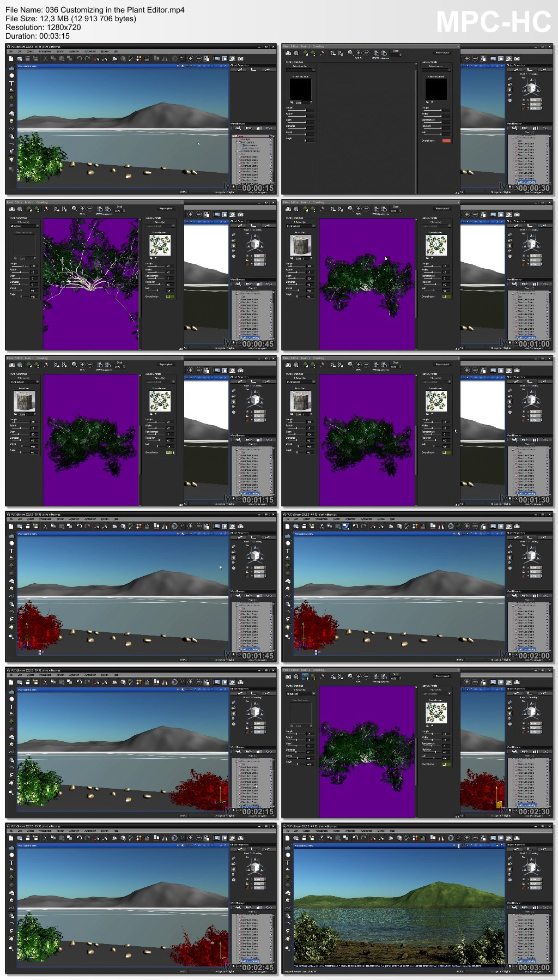Open the File menu in the 00:00:15 frame
Screen dimensions: 558x980
[x=11, y=51]
